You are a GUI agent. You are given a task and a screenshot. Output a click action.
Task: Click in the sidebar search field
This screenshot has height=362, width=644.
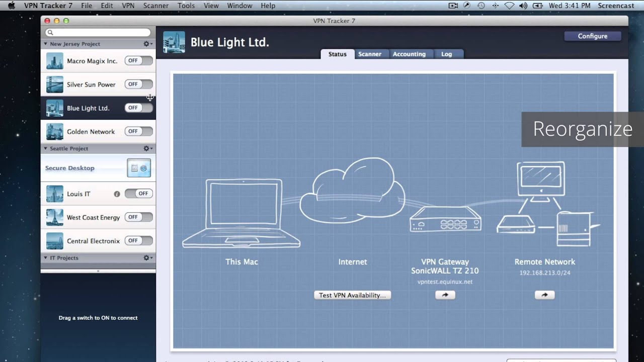click(x=98, y=33)
